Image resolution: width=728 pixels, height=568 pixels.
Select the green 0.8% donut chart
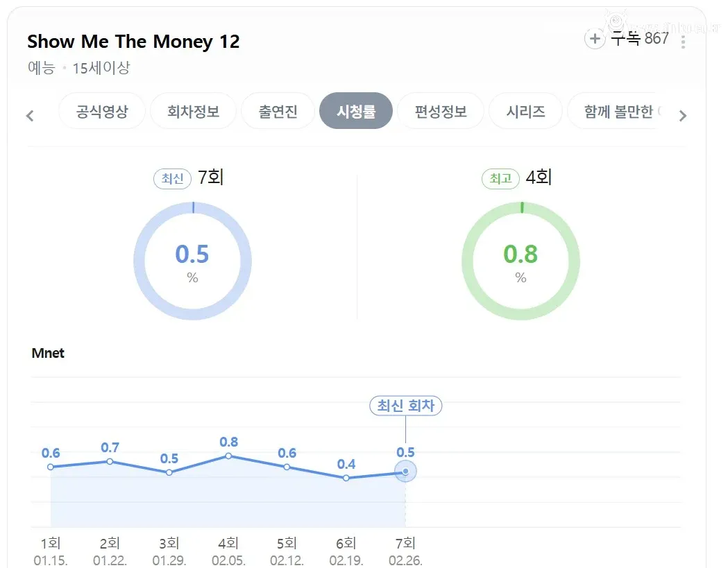[520, 260]
